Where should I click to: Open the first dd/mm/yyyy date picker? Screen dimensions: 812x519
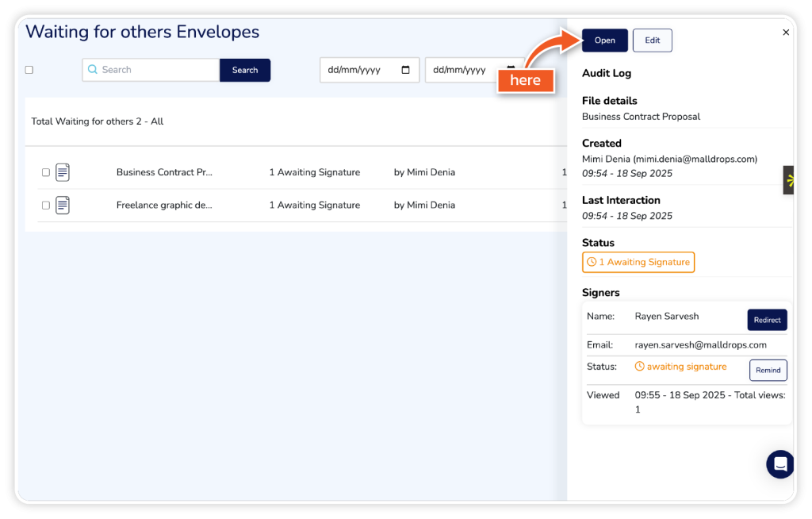(361, 70)
